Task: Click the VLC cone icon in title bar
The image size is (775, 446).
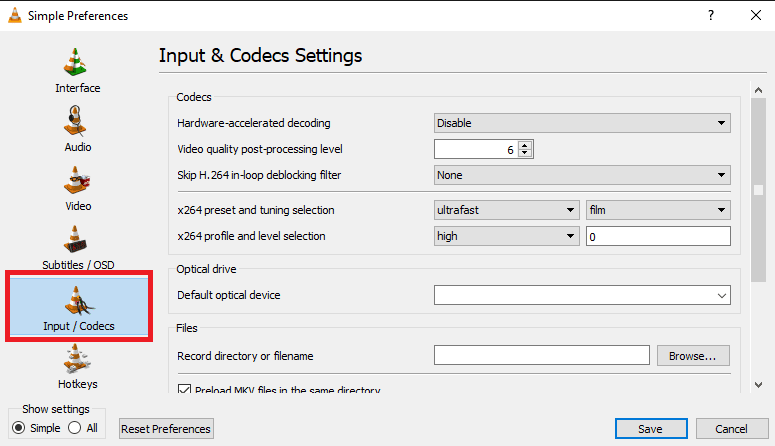Action: (15, 15)
